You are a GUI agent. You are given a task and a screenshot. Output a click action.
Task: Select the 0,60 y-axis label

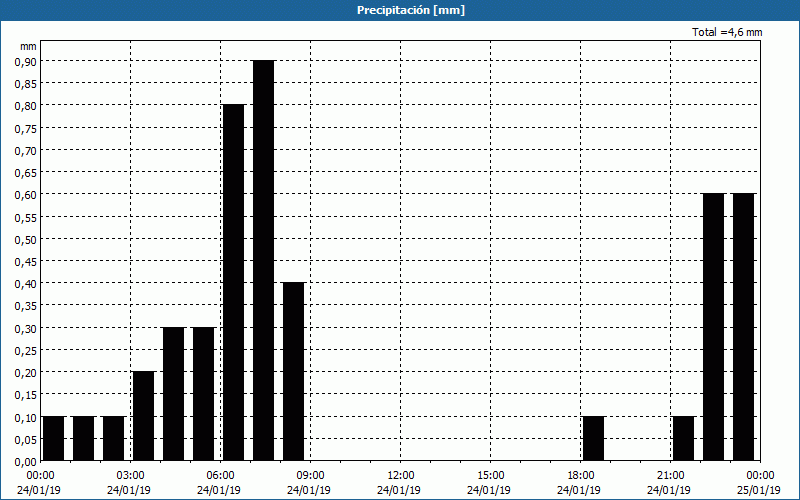26,194
